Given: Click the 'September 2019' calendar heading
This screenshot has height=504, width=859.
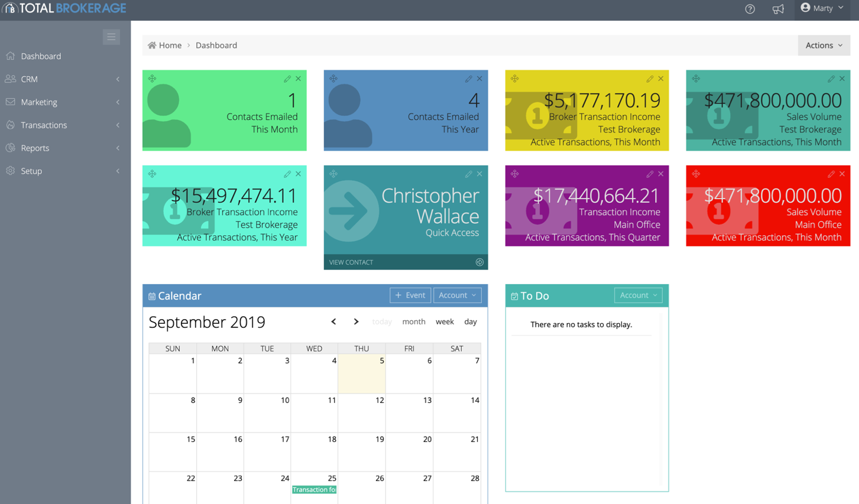Looking at the screenshot, I should (207, 322).
